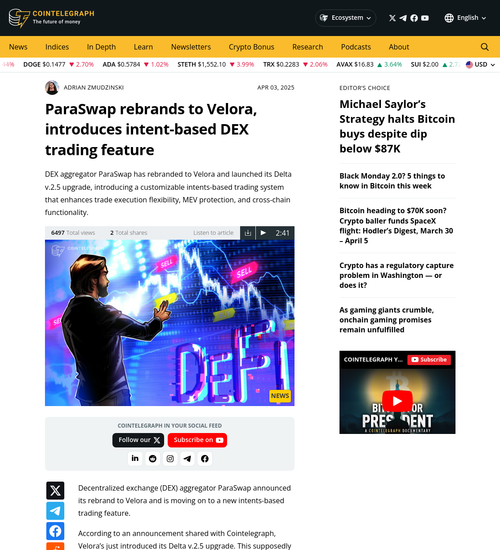Share article via LinkedIn icon

tap(135, 458)
